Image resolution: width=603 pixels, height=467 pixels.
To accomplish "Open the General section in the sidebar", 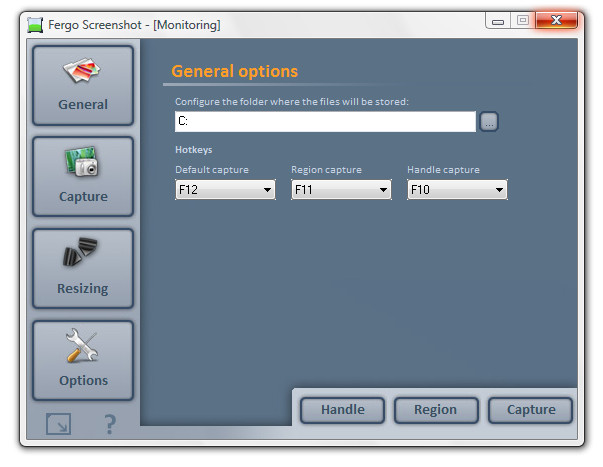I will click(x=83, y=85).
